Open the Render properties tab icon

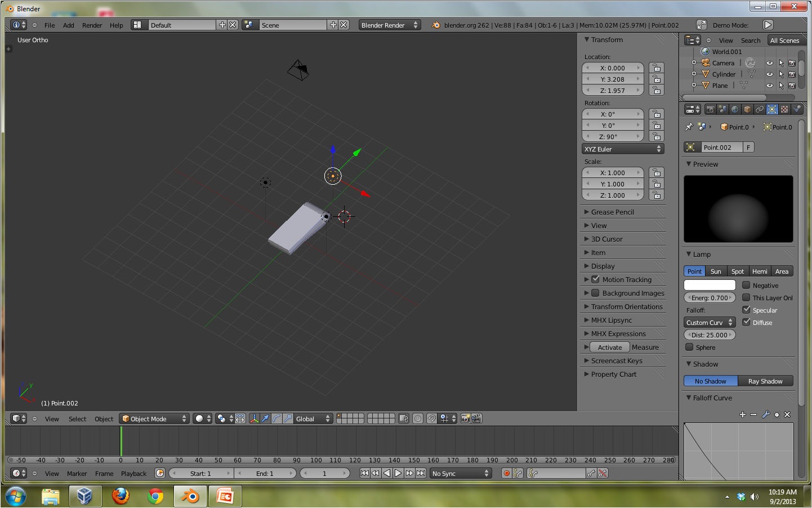point(711,109)
